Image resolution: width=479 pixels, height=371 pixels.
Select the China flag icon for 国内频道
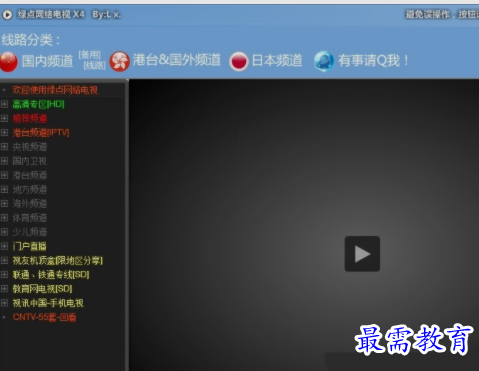click(9, 62)
